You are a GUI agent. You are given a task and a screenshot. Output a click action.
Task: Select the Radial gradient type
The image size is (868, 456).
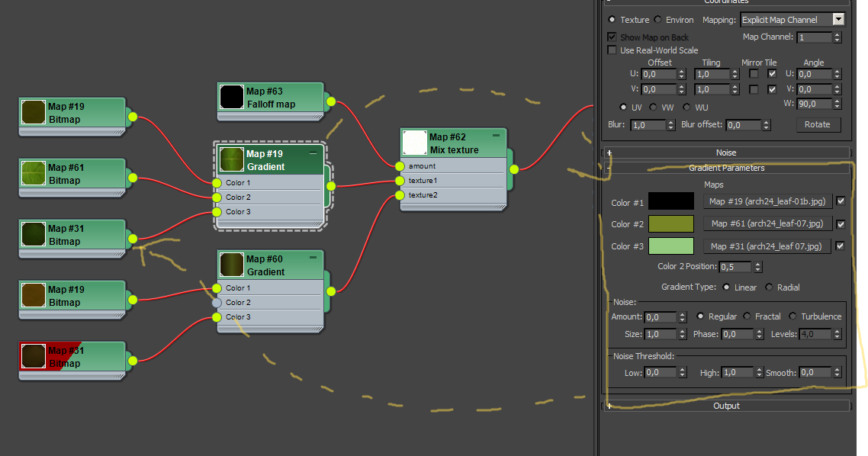(769, 287)
